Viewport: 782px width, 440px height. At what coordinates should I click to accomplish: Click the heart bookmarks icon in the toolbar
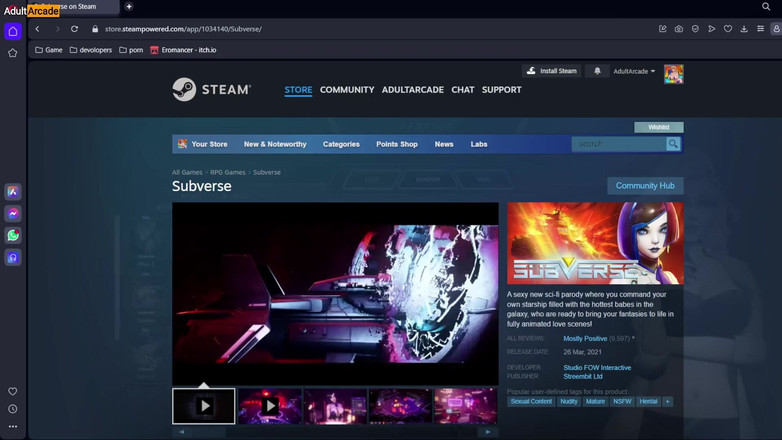click(x=728, y=29)
